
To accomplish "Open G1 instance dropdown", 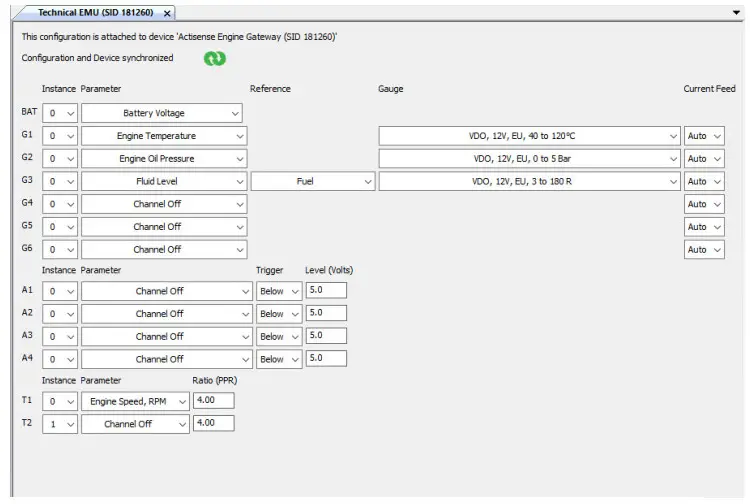I will pos(60,136).
